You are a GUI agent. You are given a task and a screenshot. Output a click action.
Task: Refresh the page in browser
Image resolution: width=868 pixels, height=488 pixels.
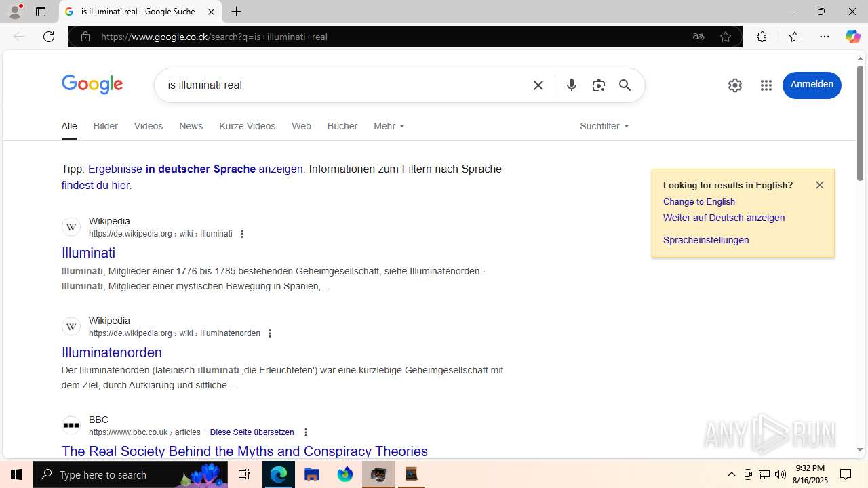coord(49,37)
